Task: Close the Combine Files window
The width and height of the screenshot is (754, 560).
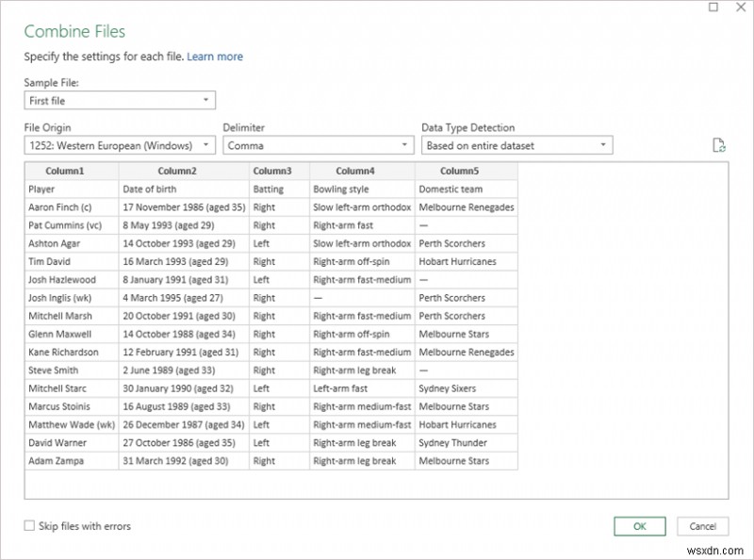Action: [x=741, y=8]
